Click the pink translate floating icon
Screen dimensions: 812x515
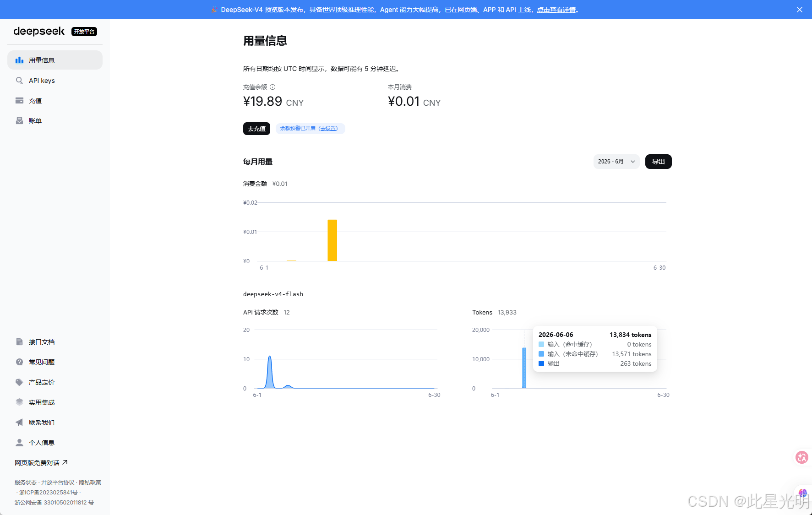[802, 457]
